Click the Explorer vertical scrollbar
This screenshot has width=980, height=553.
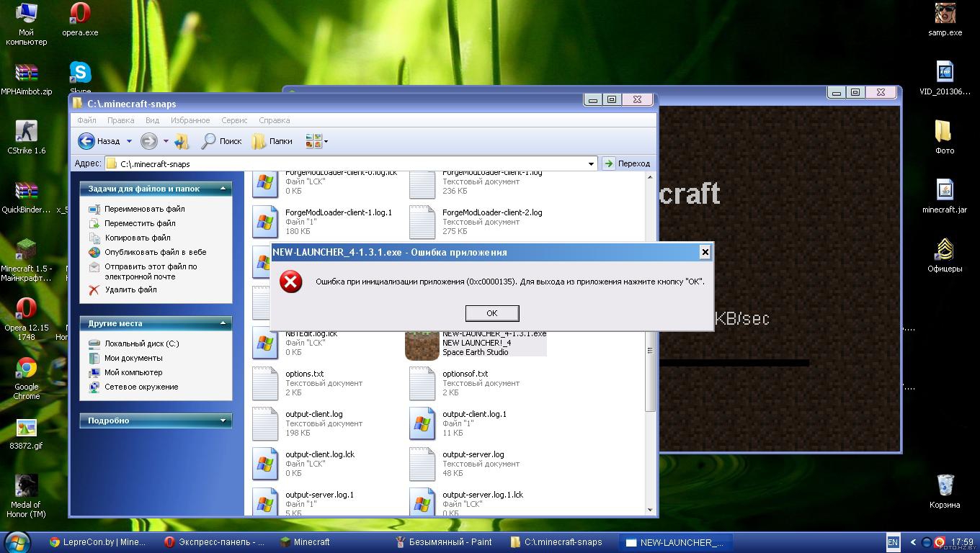649,344
